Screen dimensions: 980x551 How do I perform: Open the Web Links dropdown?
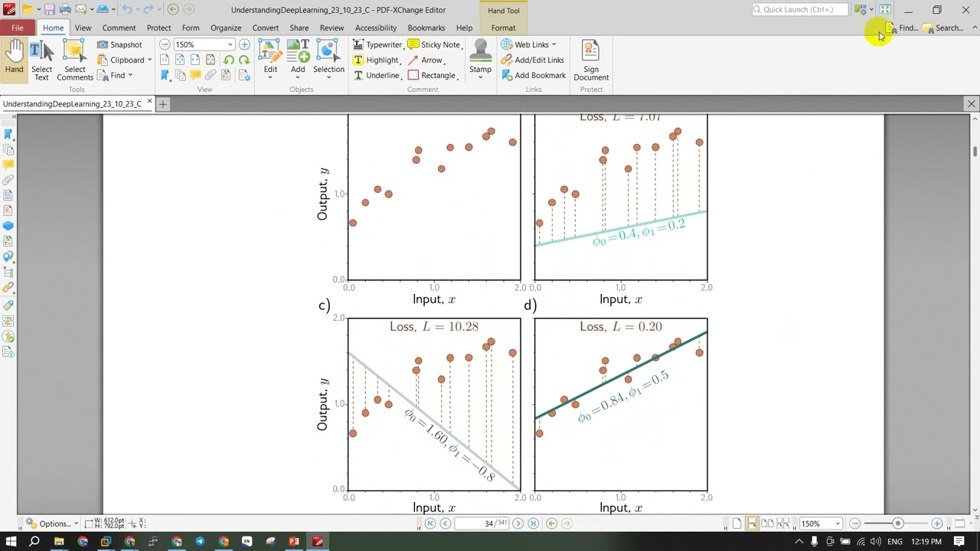coord(529,45)
